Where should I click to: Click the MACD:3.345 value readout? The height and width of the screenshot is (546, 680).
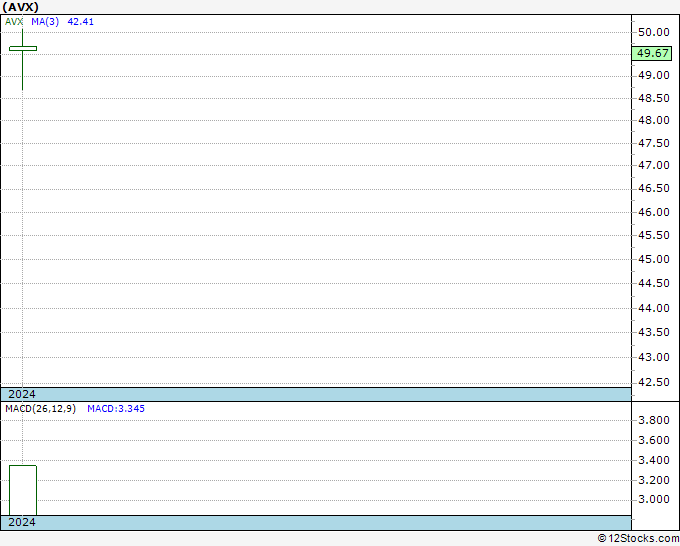[x=116, y=409]
